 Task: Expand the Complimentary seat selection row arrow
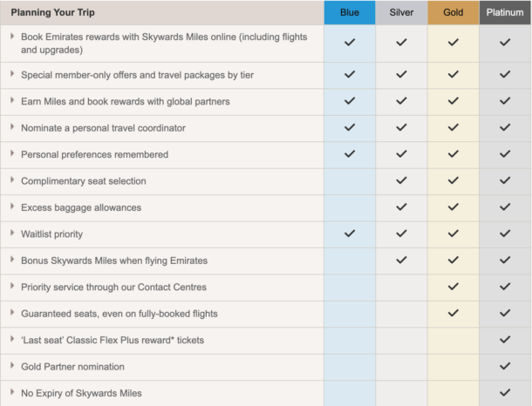[x=12, y=180]
